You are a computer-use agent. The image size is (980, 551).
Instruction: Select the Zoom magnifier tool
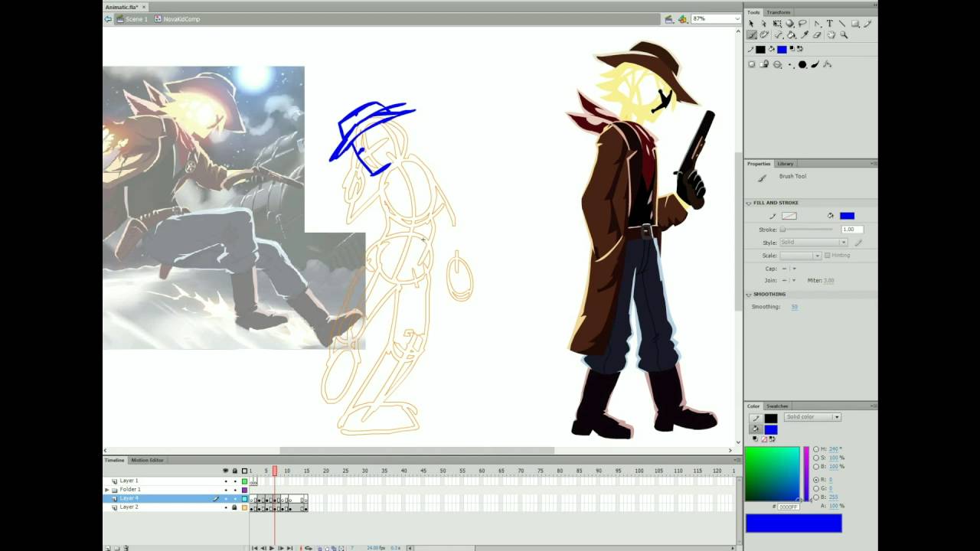pyautogui.click(x=844, y=35)
